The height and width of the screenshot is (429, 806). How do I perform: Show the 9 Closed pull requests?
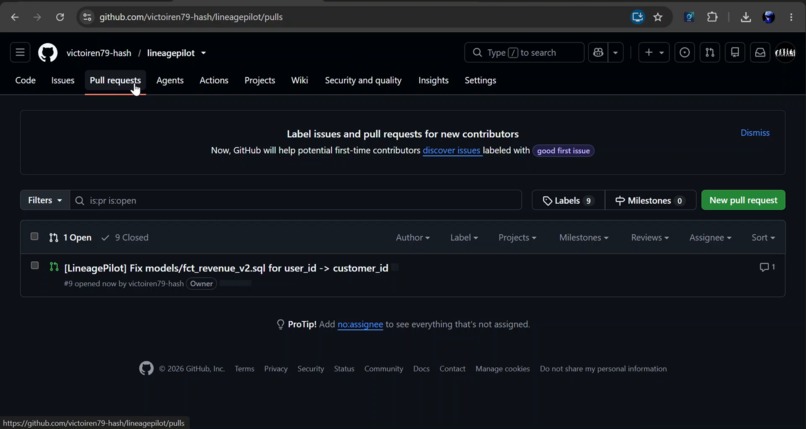point(125,237)
